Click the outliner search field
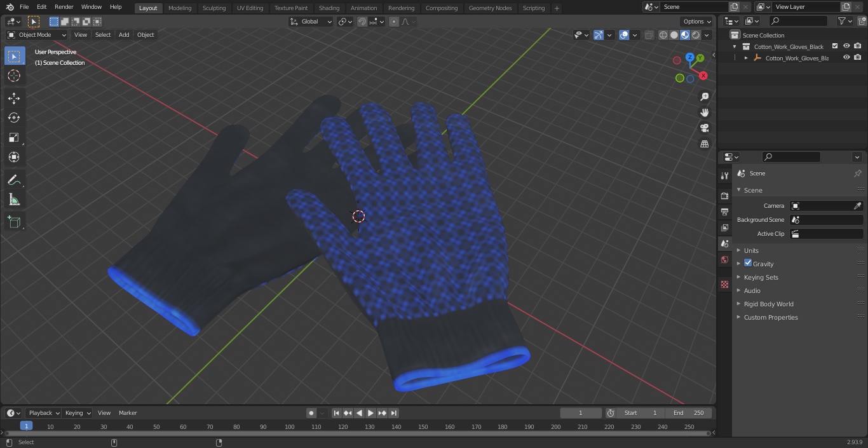868x448 pixels. coord(797,22)
